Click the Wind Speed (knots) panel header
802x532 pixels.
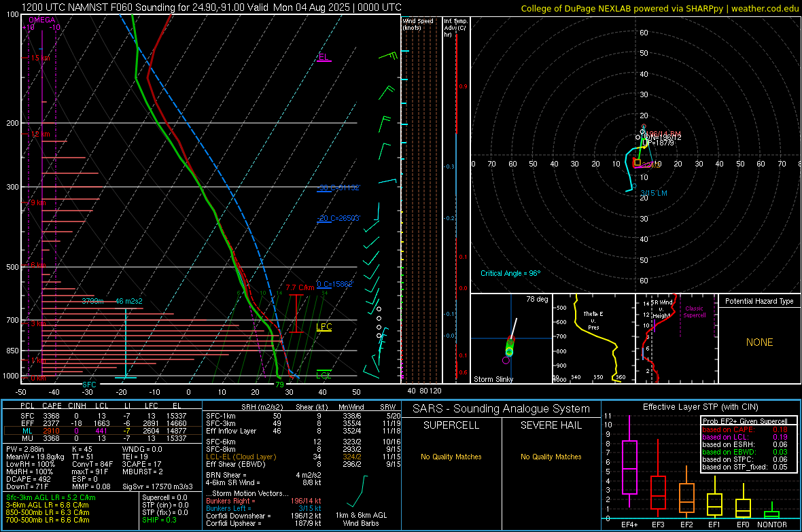[x=418, y=24]
